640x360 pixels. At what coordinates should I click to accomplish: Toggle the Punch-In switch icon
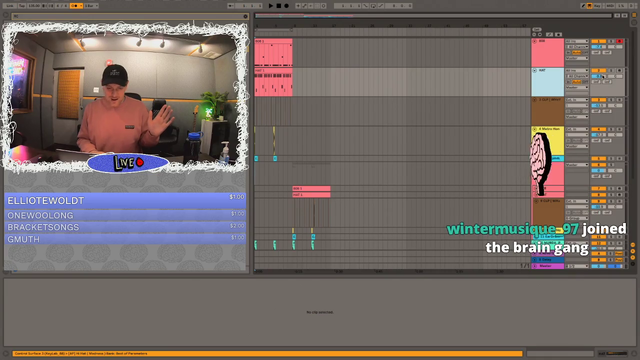click(x=365, y=6)
